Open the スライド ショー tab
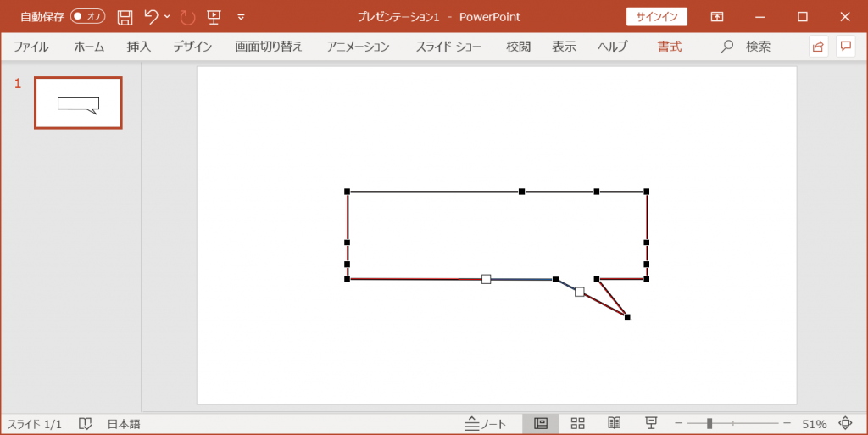868x435 pixels. tap(448, 47)
